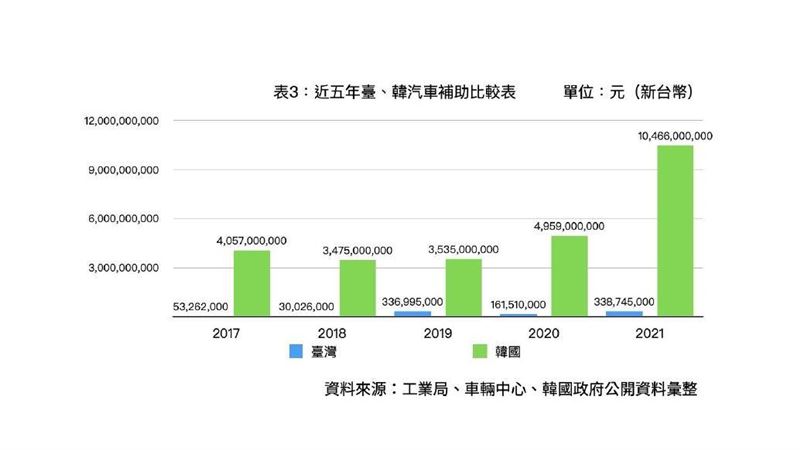Select the 2018 x-axis label
Screen dimensions: 800x450
click(x=332, y=334)
